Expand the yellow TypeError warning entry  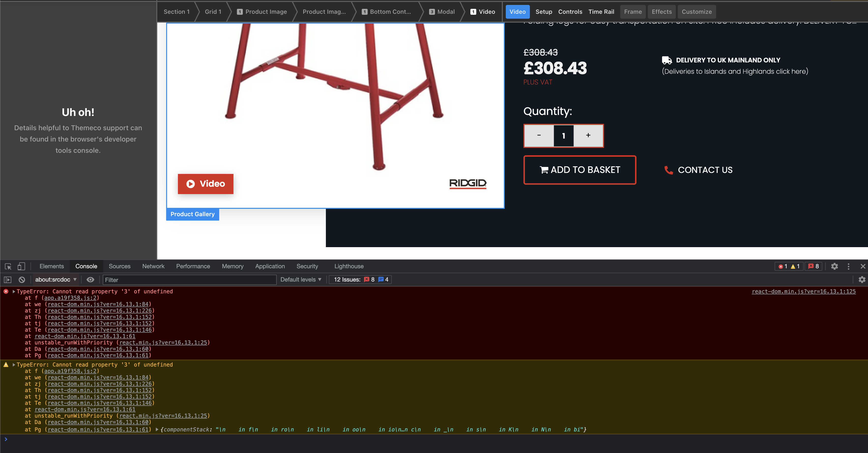click(x=14, y=364)
